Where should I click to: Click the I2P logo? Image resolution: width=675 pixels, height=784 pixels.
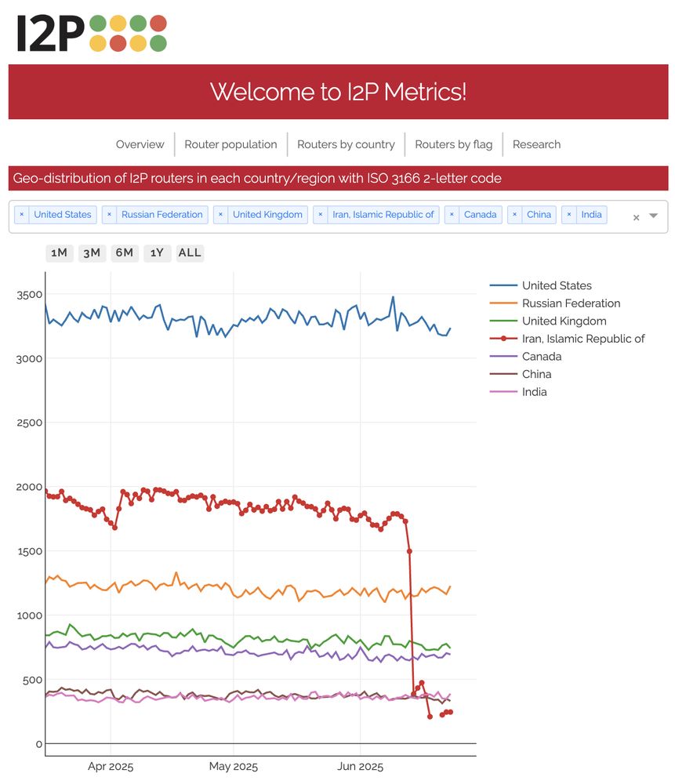(92, 33)
